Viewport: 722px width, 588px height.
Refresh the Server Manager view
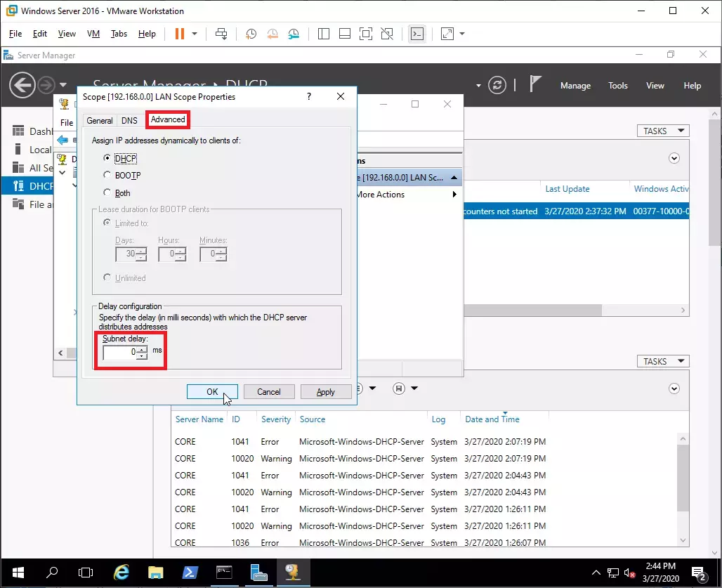[497, 85]
